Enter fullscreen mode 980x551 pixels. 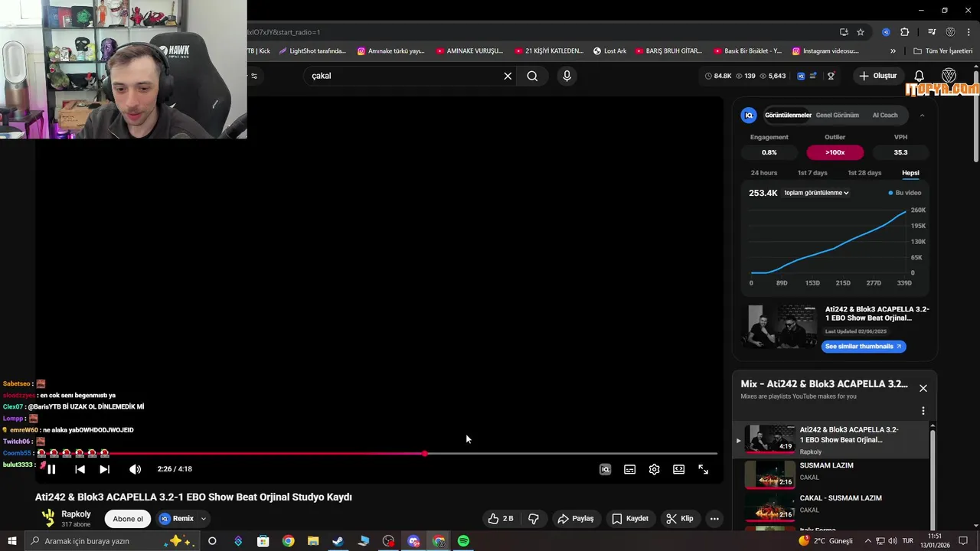(x=703, y=469)
